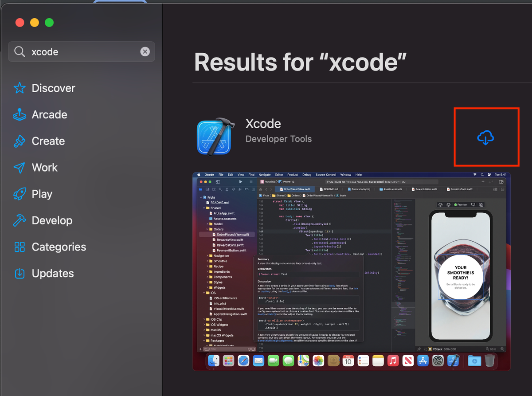View the Xcode screenshot preview
The height and width of the screenshot is (396, 532).
[x=352, y=271]
